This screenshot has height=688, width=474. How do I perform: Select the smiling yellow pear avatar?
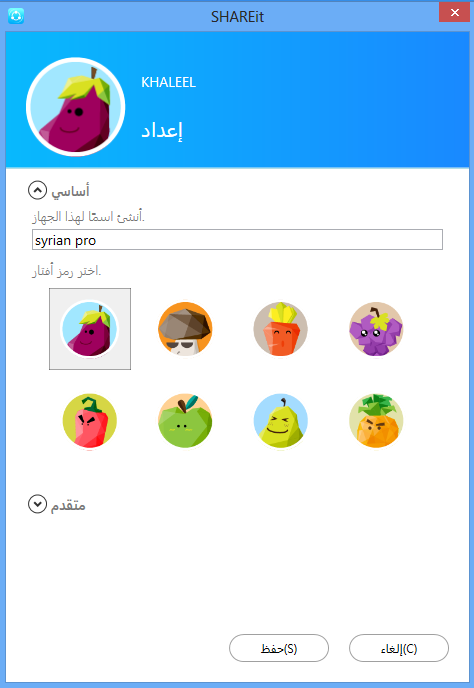(x=280, y=420)
